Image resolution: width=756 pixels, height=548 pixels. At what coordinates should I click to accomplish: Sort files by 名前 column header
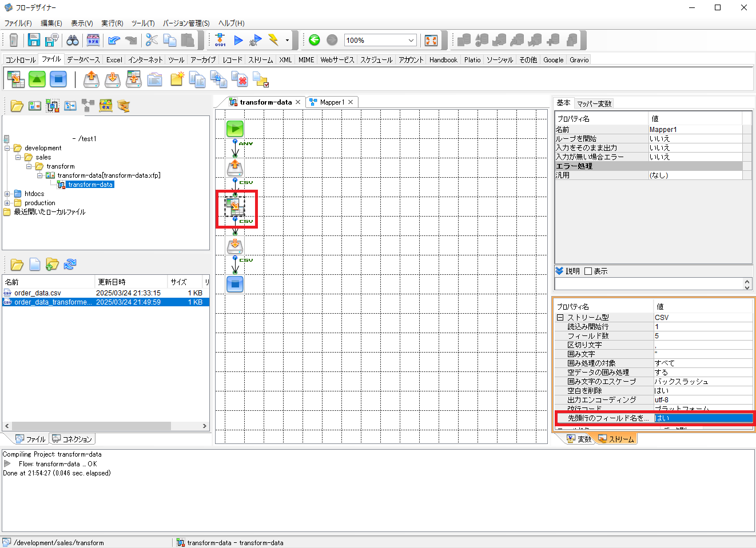click(48, 282)
